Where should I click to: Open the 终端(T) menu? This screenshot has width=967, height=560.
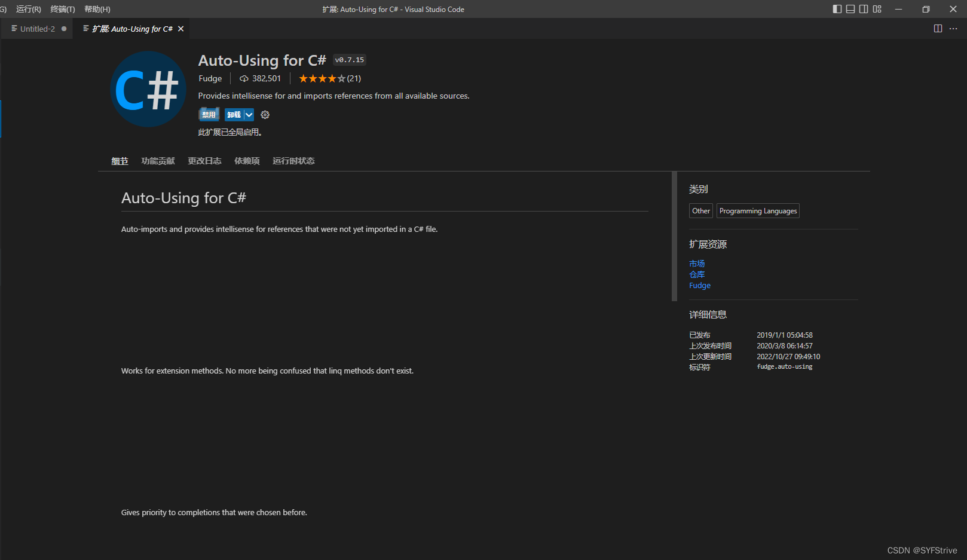coord(63,9)
